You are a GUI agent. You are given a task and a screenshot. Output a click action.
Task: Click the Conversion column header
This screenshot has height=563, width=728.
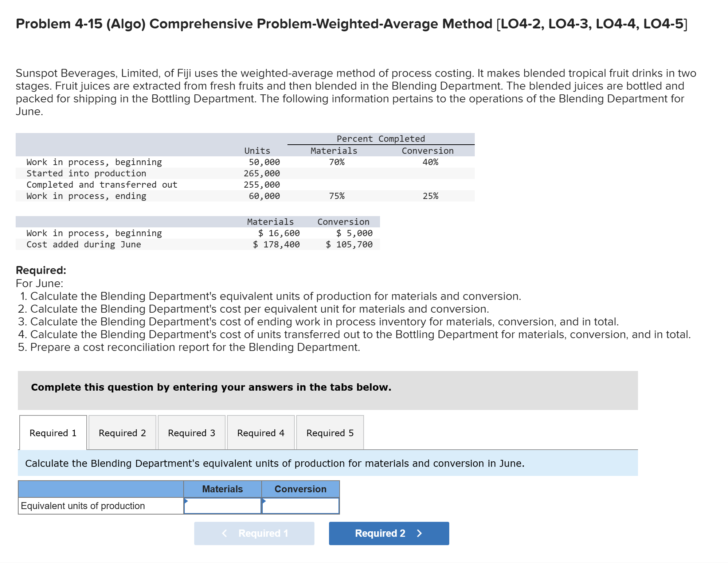coord(300,489)
